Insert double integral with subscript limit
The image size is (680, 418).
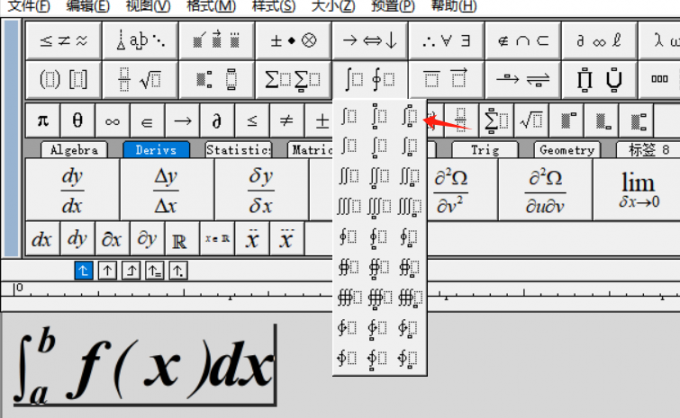click(409, 177)
